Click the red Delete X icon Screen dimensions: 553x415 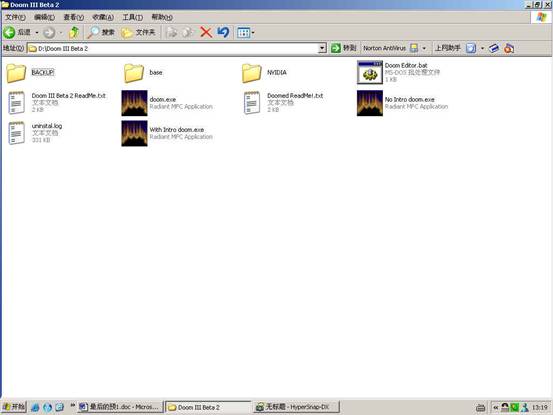tap(206, 32)
